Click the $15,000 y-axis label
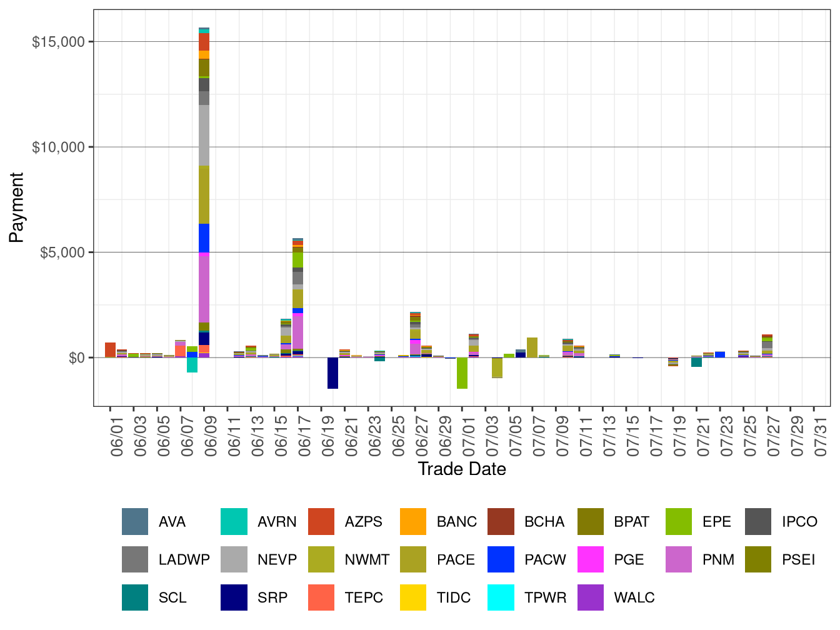This screenshot has width=840, height=630. (x=58, y=42)
